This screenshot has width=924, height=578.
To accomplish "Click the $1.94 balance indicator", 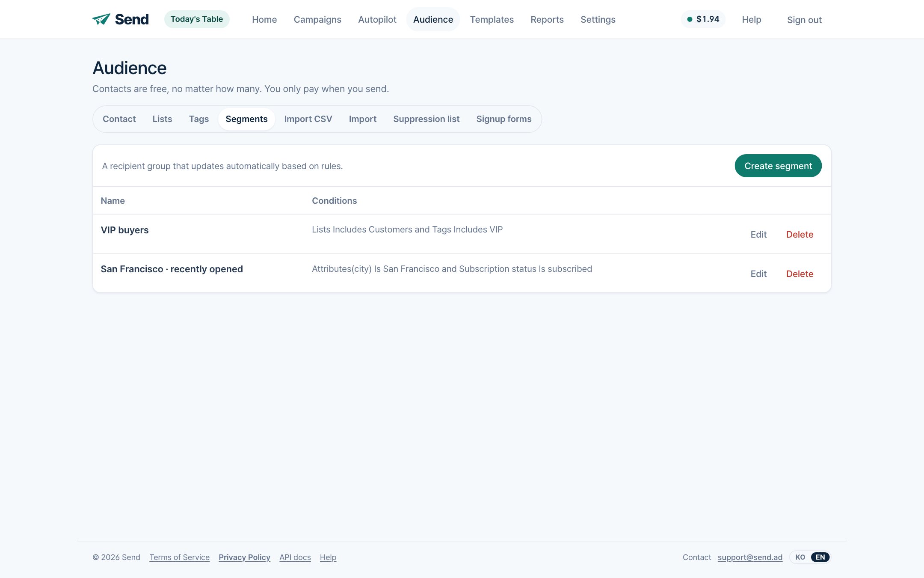I will tap(703, 19).
